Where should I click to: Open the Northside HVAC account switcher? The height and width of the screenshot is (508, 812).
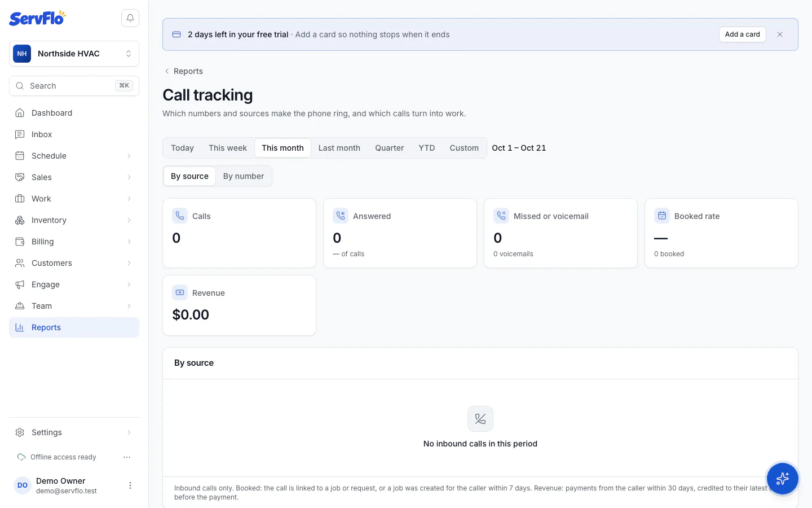[74, 54]
